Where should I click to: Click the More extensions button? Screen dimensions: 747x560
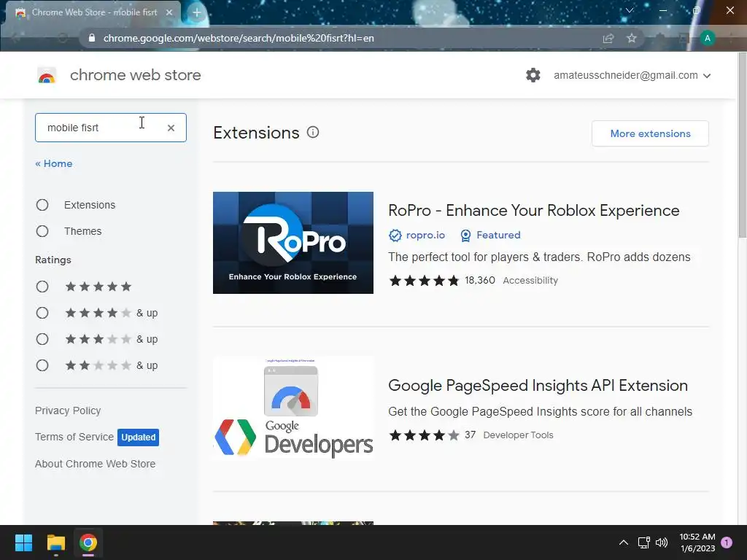(650, 133)
